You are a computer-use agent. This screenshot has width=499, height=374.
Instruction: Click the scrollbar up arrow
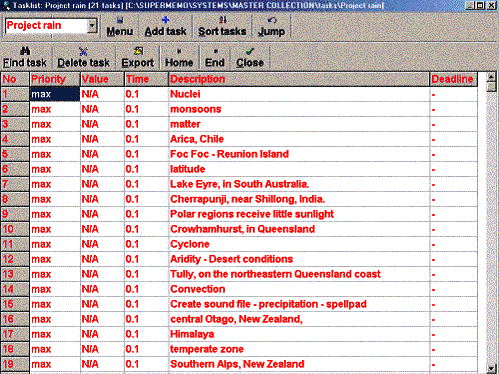point(491,77)
